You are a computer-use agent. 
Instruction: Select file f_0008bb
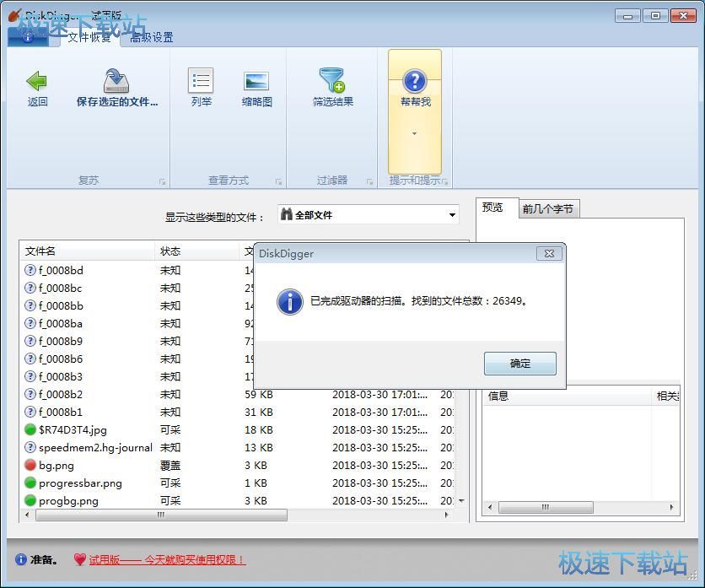point(61,306)
